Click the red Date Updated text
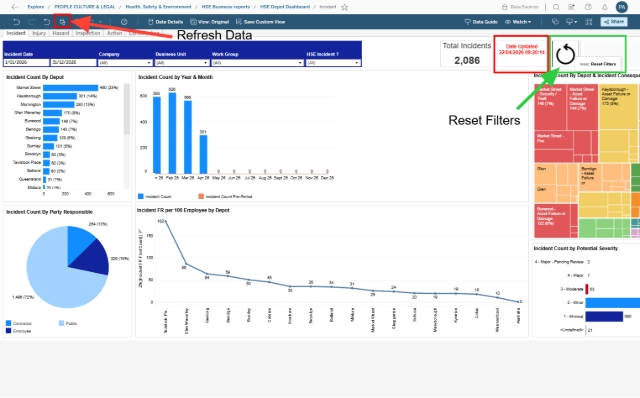This screenshot has height=398, width=640. pyautogui.click(x=522, y=49)
